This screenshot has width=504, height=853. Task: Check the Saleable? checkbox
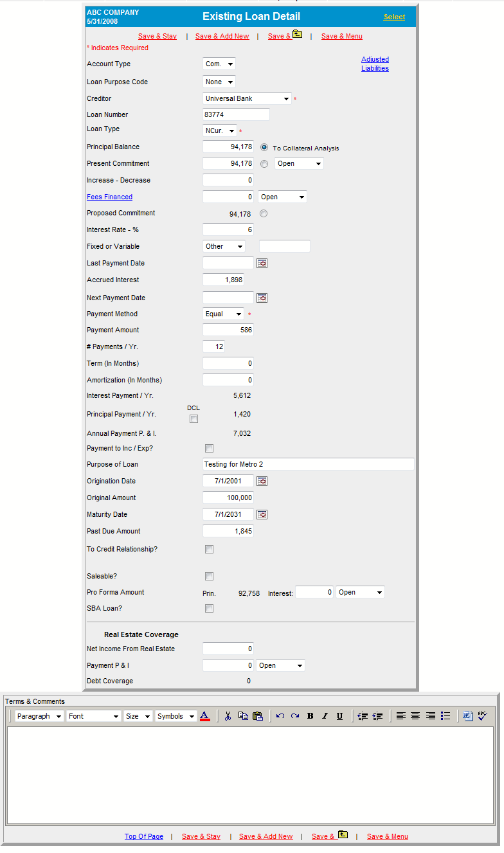pyautogui.click(x=209, y=576)
